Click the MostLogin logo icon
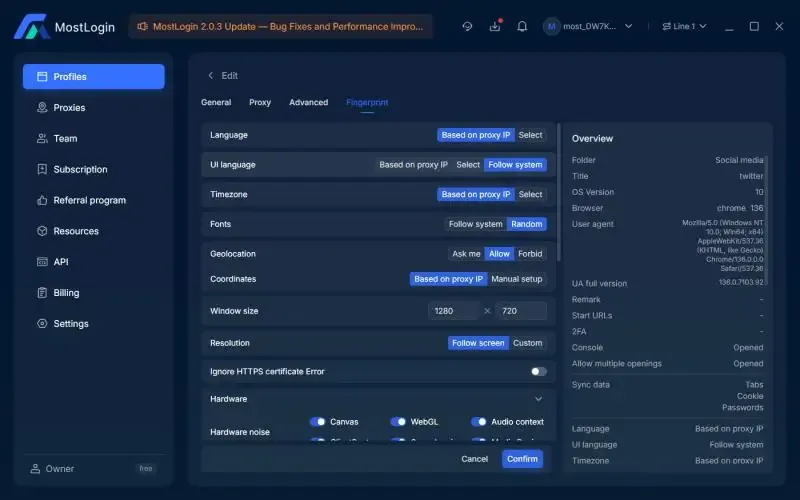Image resolution: width=800 pixels, height=500 pixels. [x=31, y=27]
